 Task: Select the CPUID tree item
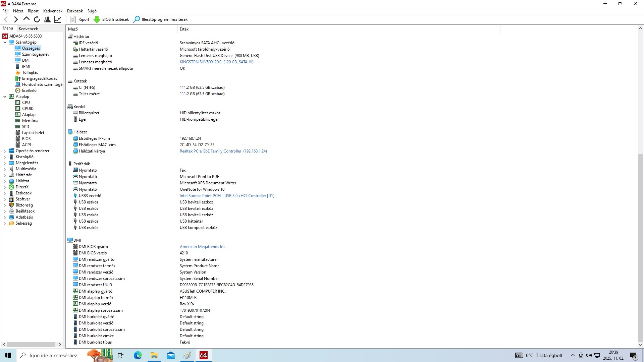28,109
